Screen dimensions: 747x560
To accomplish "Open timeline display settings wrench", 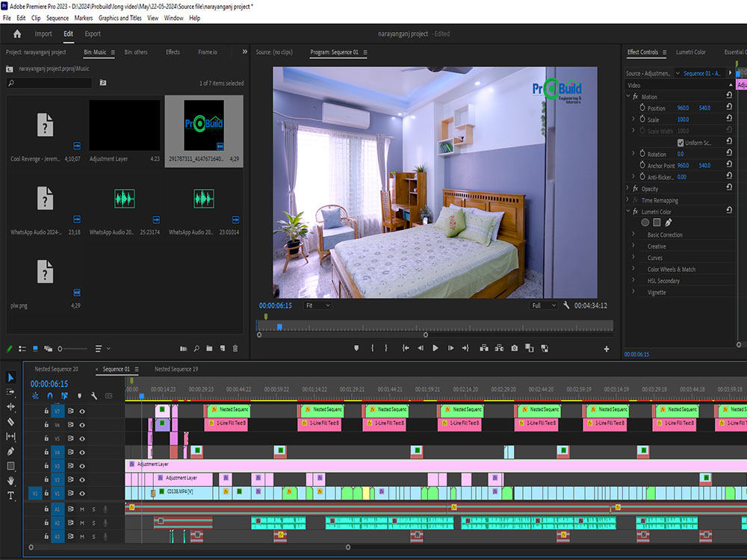I will (x=94, y=396).
